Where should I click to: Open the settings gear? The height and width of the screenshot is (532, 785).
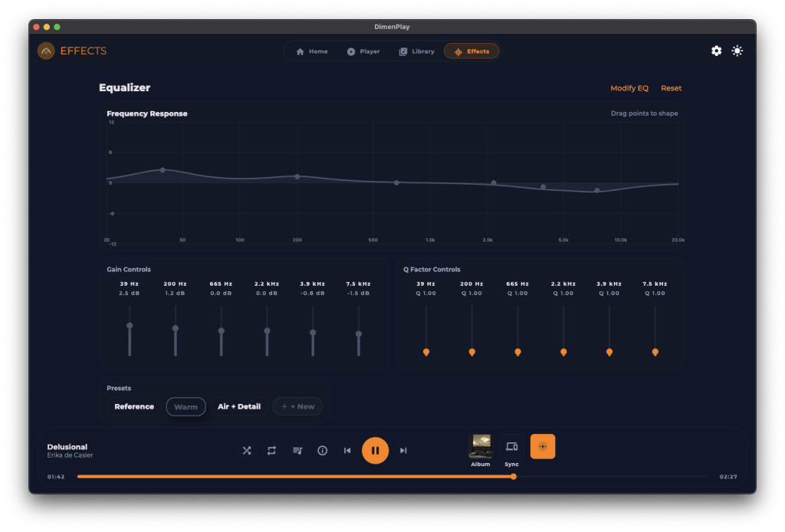[716, 51]
